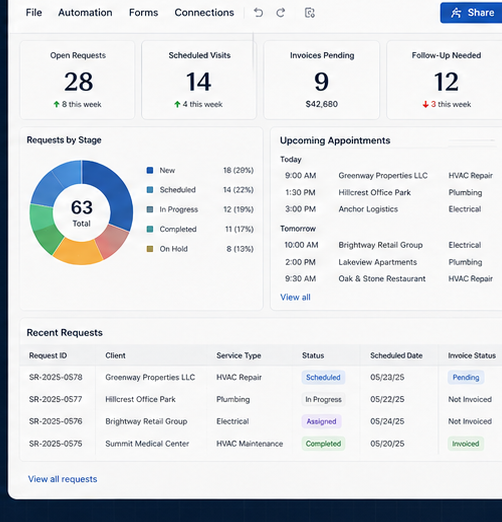502x522 pixels.
Task: Click the On Hold legend color square
Action: [150, 249]
